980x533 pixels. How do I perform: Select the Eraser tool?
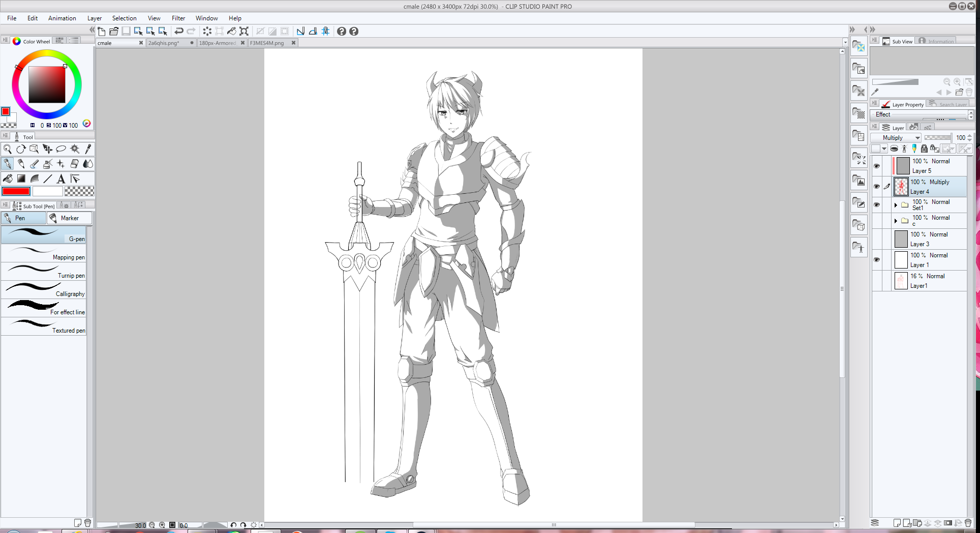[74, 164]
